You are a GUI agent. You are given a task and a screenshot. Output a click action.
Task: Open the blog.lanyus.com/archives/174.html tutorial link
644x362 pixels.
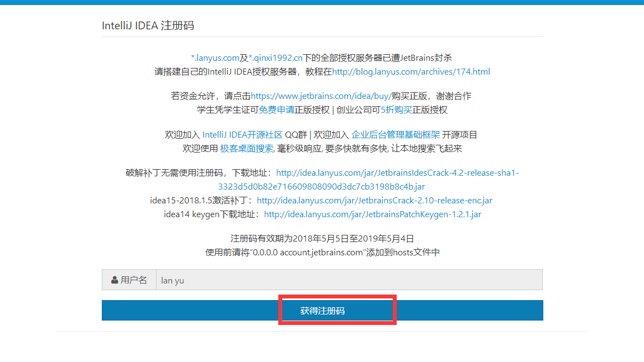[x=411, y=72]
